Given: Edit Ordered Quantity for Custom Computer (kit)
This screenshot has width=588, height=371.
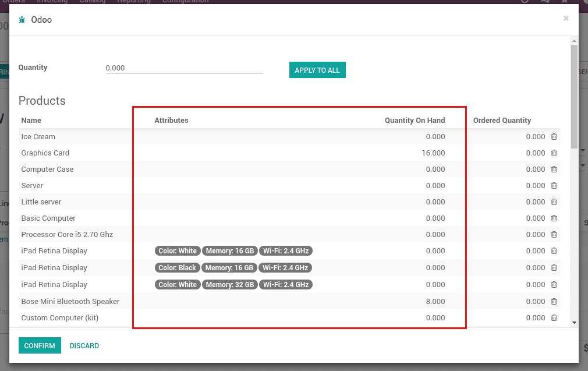Looking at the screenshot, I should click(x=536, y=318).
